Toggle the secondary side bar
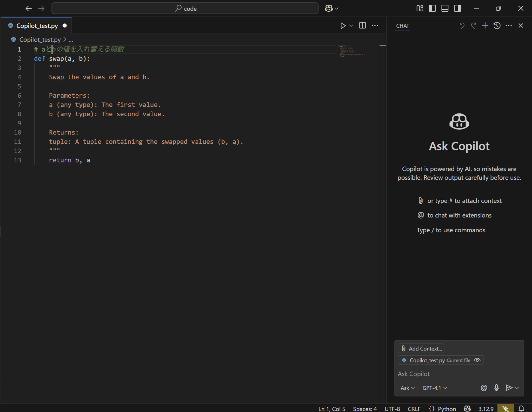The width and height of the screenshot is (532, 412). coord(457,8)
